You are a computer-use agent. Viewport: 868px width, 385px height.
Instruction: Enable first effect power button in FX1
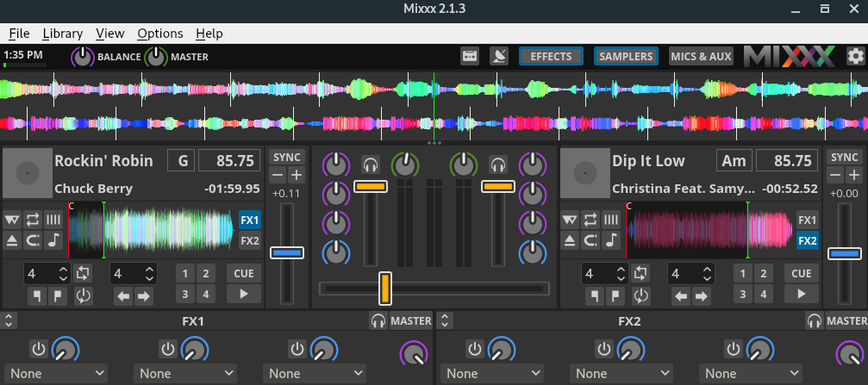pyautogui.click(x=38, y=349)
